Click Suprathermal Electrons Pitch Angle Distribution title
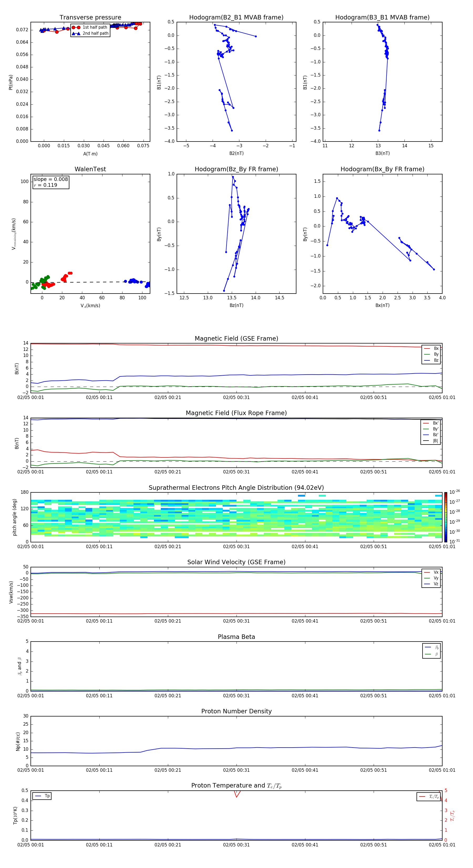The image size is (473, 868). 236,488
